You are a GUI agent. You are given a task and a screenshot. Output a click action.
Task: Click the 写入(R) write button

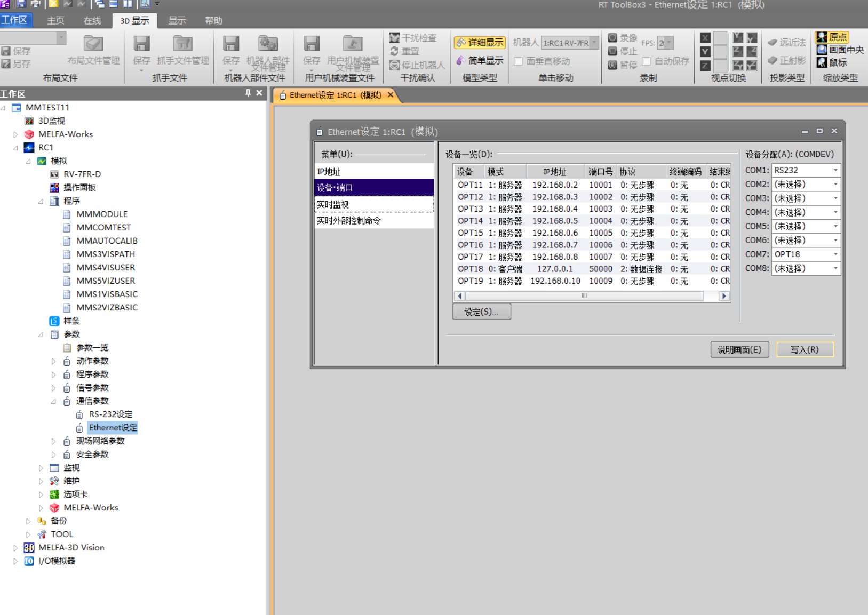click(x=805, y=350)
